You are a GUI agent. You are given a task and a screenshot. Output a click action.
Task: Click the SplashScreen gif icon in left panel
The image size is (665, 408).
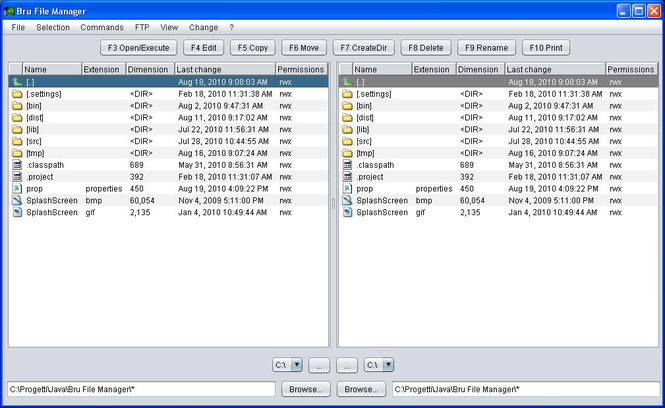click(x=17, y=212)
